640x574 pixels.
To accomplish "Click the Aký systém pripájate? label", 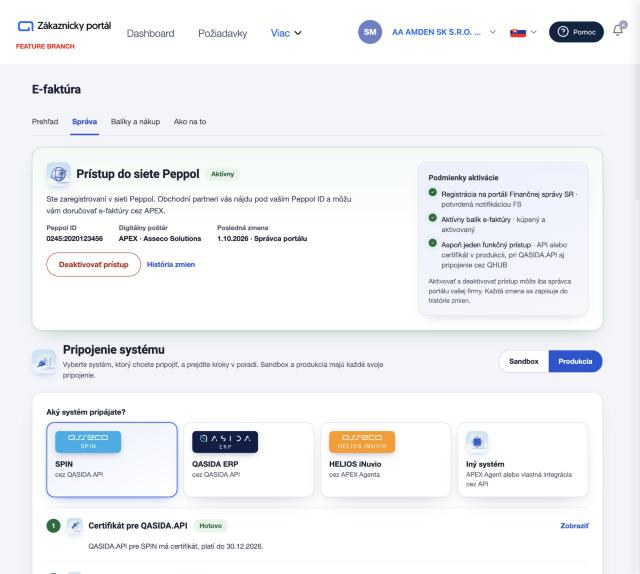I will (86, 412).
